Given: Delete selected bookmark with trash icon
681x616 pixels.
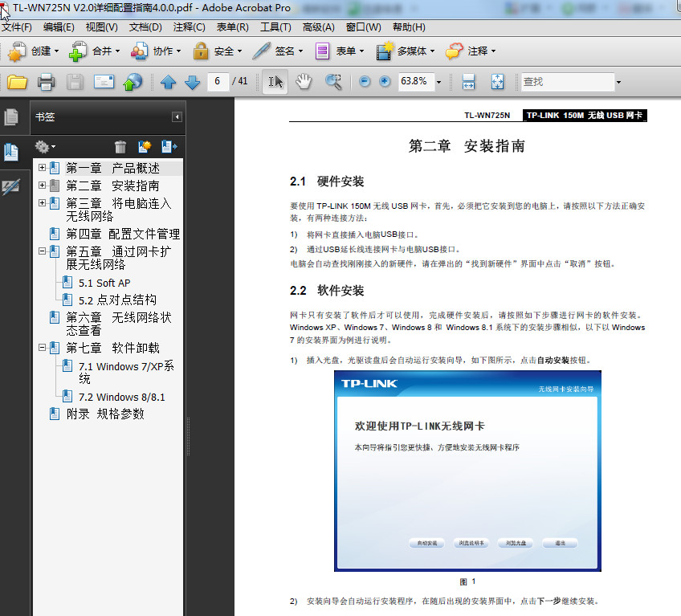Looking at the screenshot, I should [x=120, y=147].
